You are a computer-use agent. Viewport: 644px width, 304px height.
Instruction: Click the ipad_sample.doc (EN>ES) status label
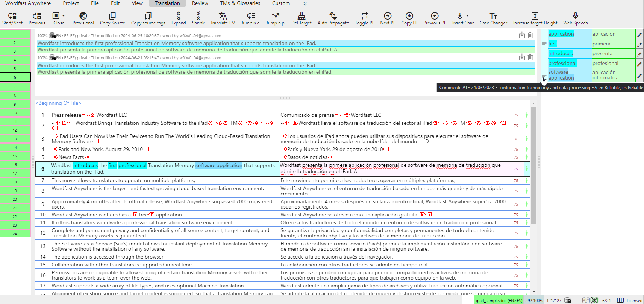pos(499,301)
